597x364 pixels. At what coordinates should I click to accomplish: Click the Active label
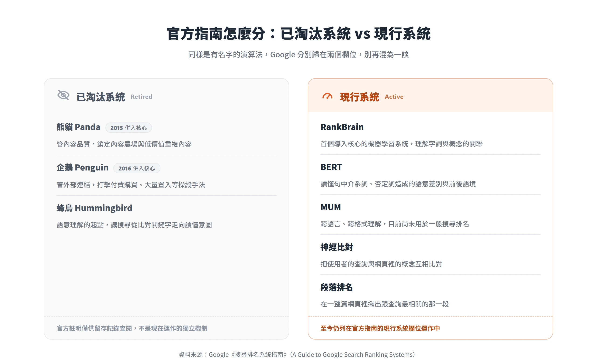pos(394,97)
